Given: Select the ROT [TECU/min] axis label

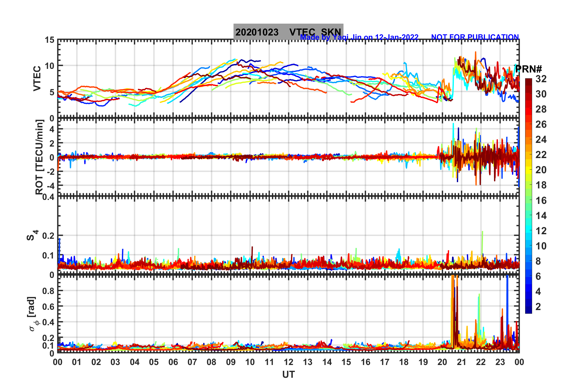Looking at the screenshot, I should click(39, 157).
